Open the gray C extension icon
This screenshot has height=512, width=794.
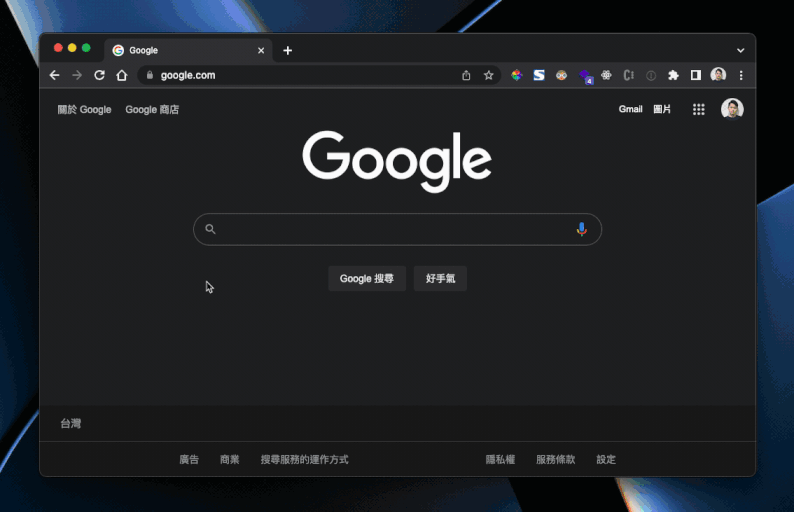[628, 75]
